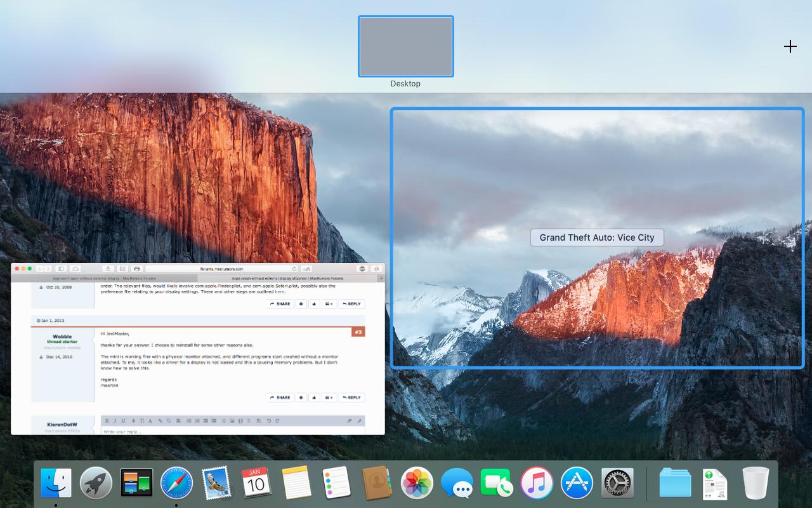
Task: Open the App Store icon in Dock
Action: [577, 483]
